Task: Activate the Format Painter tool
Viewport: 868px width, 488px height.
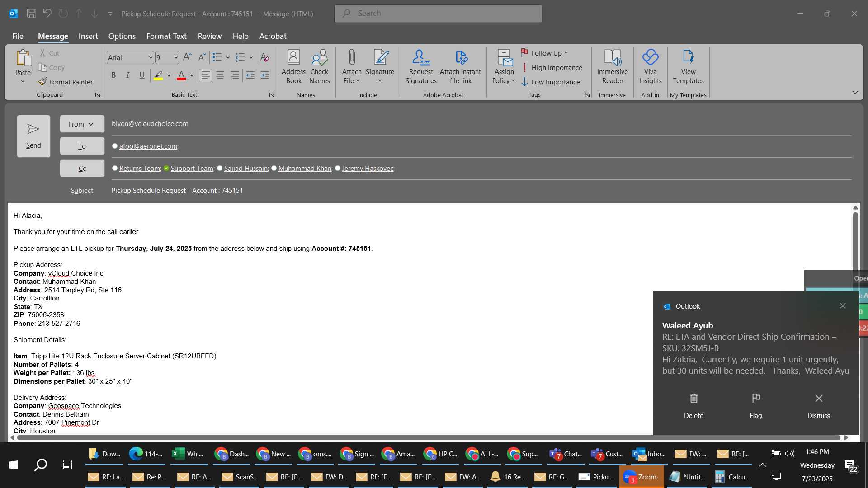Action: pyautogui.click(x=66, y=82)
